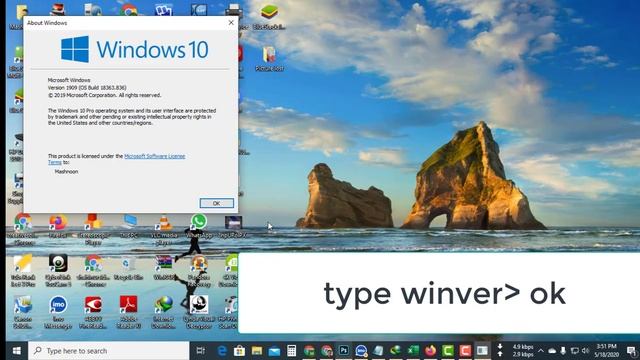Select the Recycle Bin desktop icon
This screenshot has width=640, height=360.
pyautogui.click(x=129, y=268)
